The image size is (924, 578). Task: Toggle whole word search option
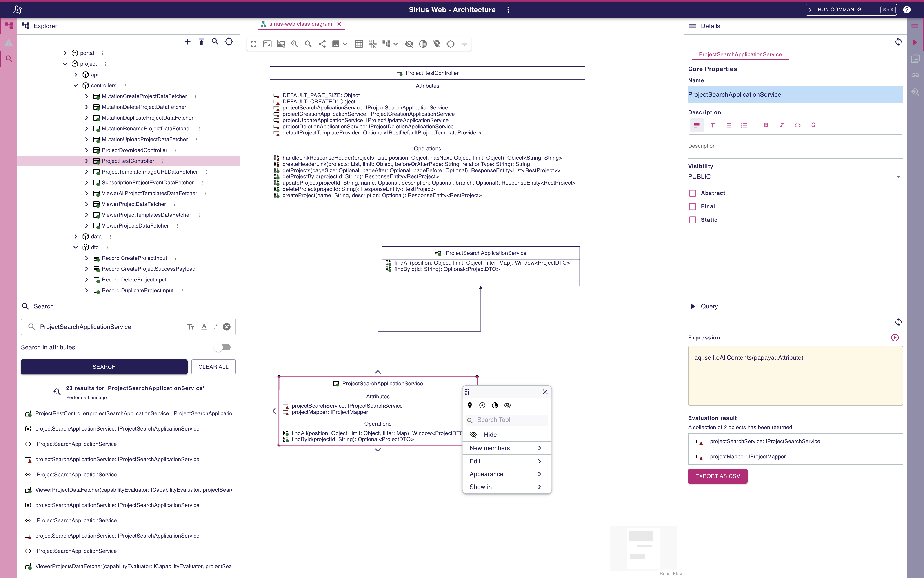[x=204, y=326]
